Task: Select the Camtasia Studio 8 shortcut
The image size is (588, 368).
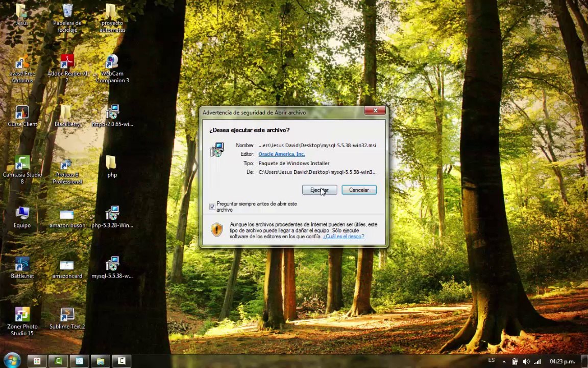Action: (x=22, y=170)
